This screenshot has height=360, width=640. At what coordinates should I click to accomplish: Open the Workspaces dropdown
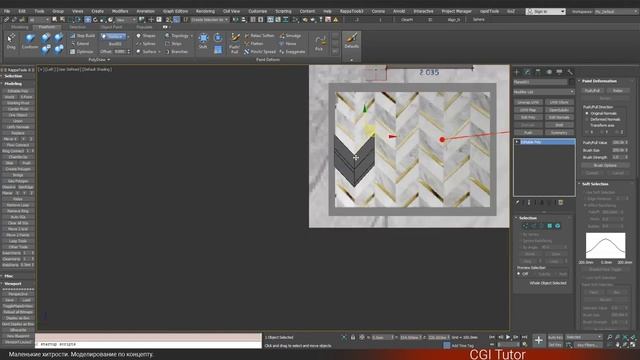[616, 11]
